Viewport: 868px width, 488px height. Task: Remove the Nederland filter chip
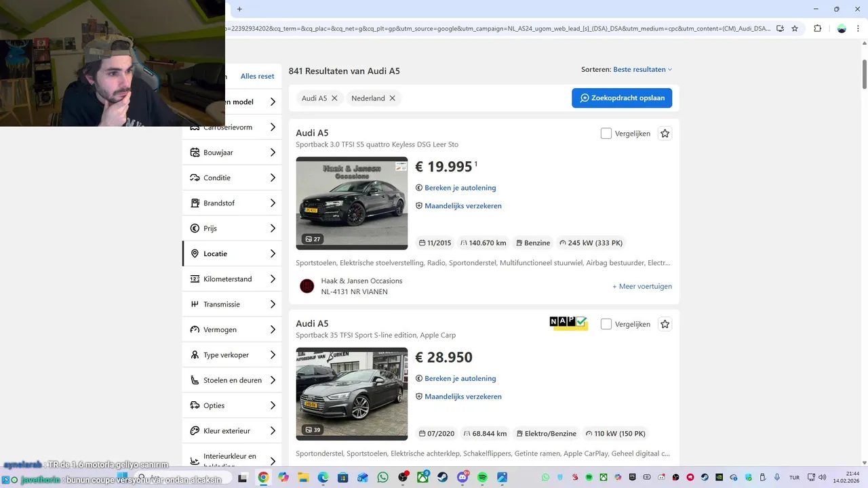392,98
